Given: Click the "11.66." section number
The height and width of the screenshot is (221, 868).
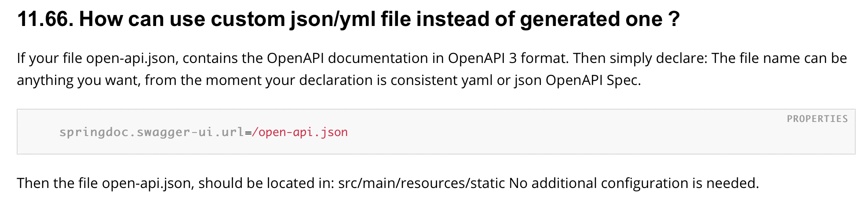Looking at the screenshot, I should pyautogui.click(x=45, y=19).
